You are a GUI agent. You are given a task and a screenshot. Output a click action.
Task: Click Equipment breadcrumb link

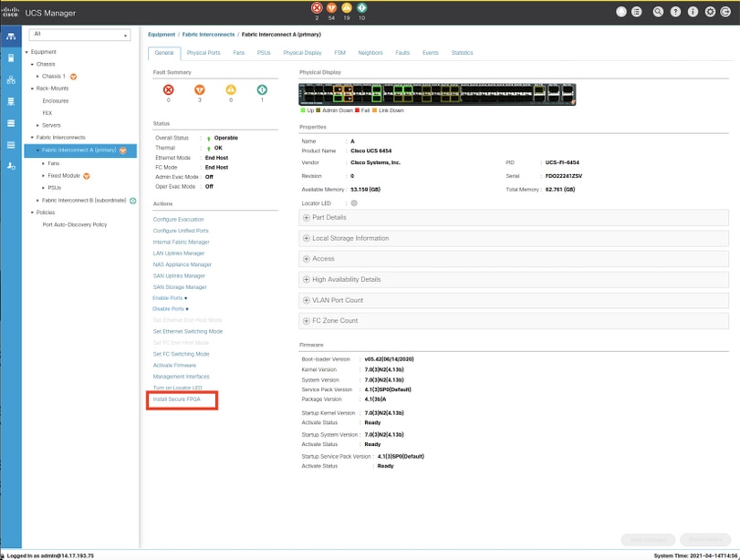162,35
